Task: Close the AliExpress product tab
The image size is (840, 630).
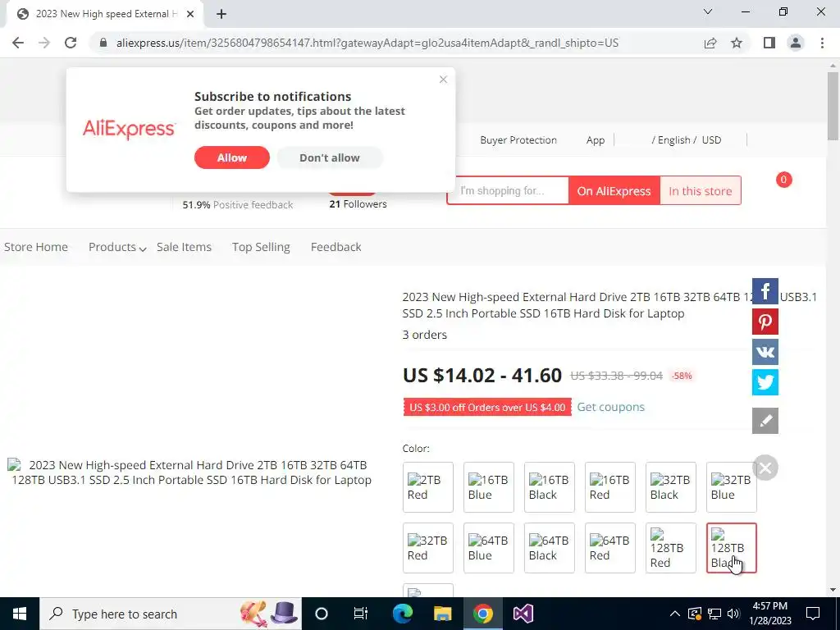Action: 190,14
